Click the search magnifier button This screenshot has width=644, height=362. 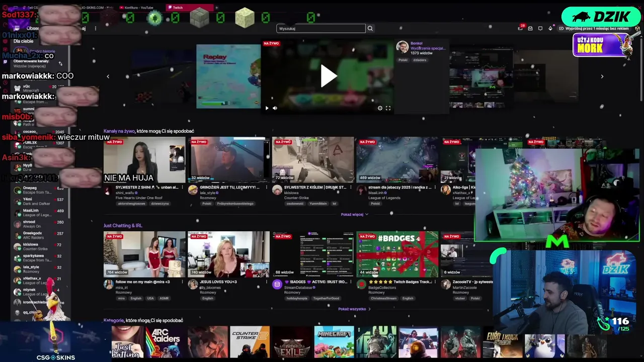(x=370, y=29)
